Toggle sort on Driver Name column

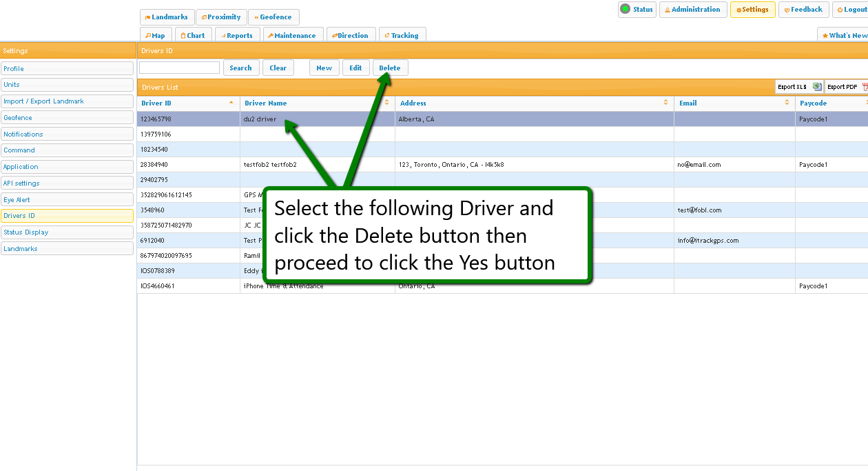(x=386, y=103)
